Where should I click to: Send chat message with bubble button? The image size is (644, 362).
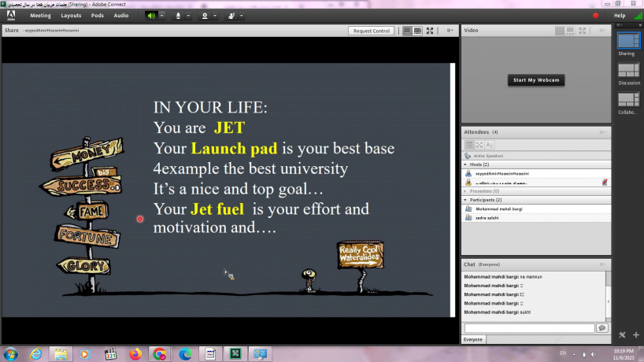pyautogui.click(x=602, y=328)
